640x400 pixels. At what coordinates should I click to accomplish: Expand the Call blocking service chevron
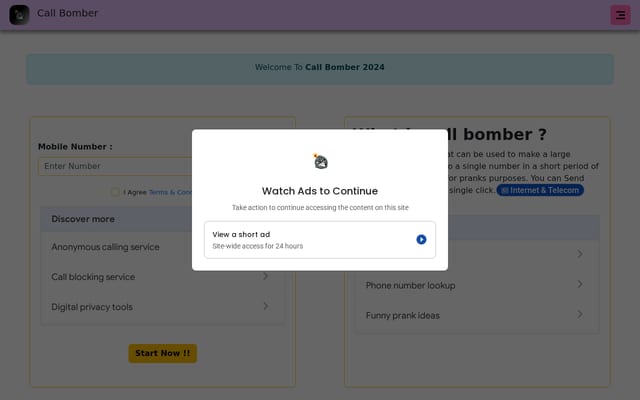click(x=266, y=276)
